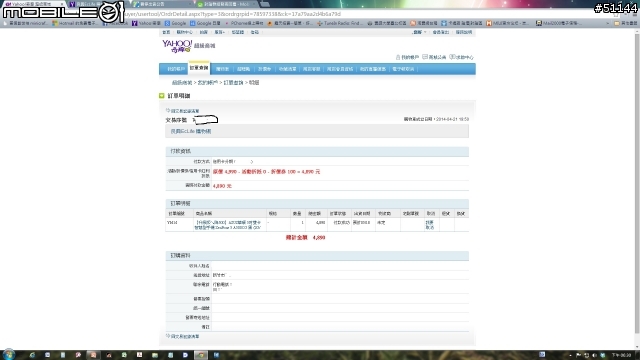Switch to the third browser tab
This screenshot has width=640, height=360.
[162, 4]
